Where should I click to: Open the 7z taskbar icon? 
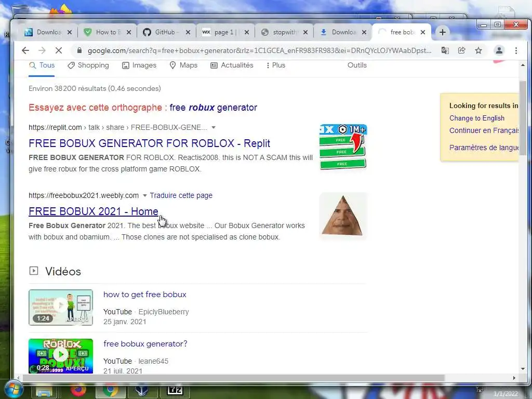click(175, 391)
